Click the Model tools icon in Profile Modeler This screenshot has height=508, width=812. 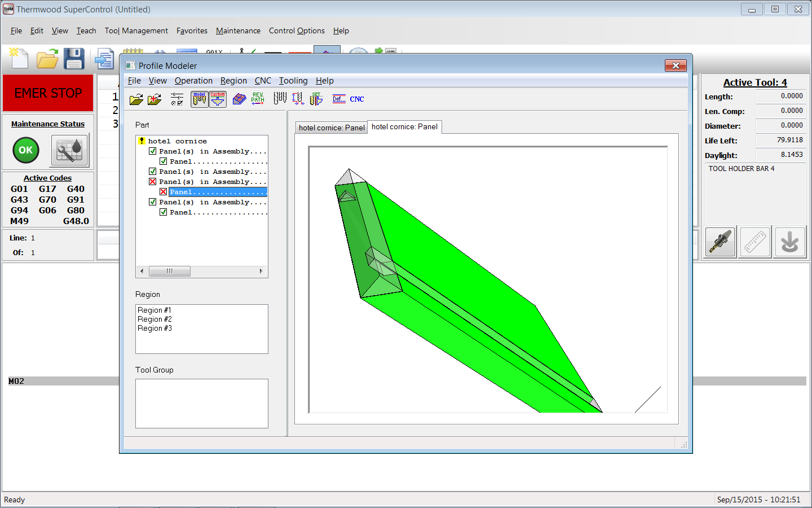[x=199, y=99]
